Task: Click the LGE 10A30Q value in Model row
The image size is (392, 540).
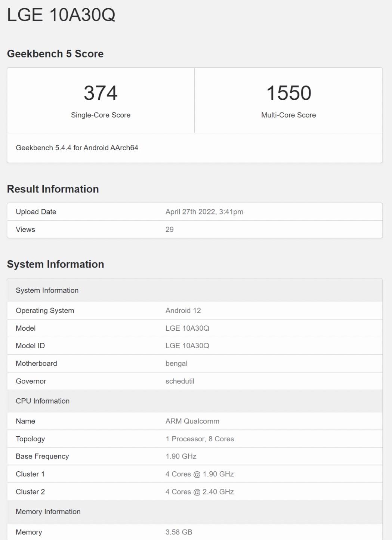Action: coord(187,328)
